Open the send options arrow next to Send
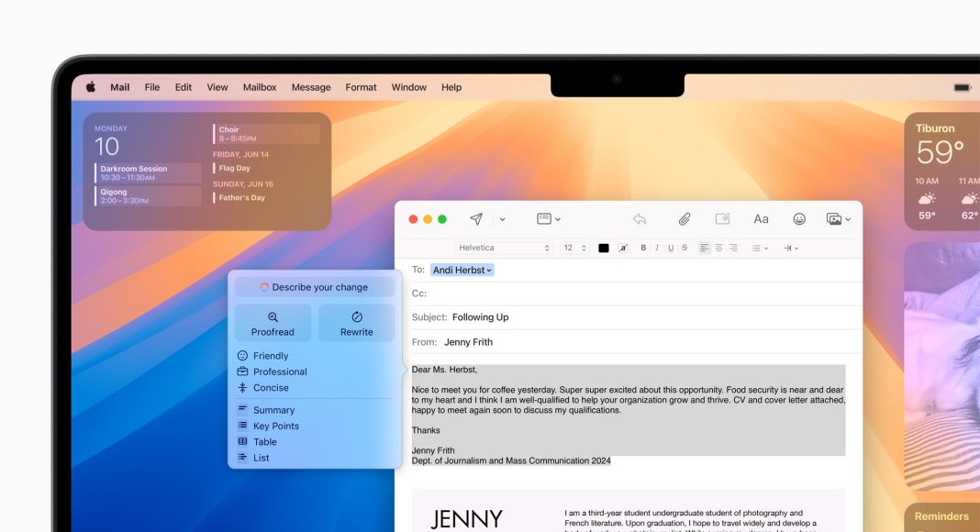The width and height of the screenshot is (980, 532). click(x=503, y=219)
